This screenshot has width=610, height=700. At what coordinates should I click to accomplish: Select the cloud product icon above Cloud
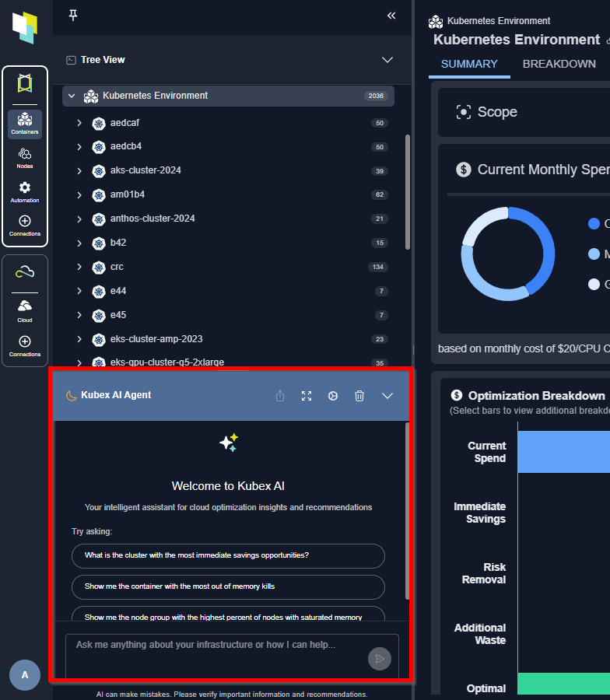pyautogui.click(x=25, y=271)
